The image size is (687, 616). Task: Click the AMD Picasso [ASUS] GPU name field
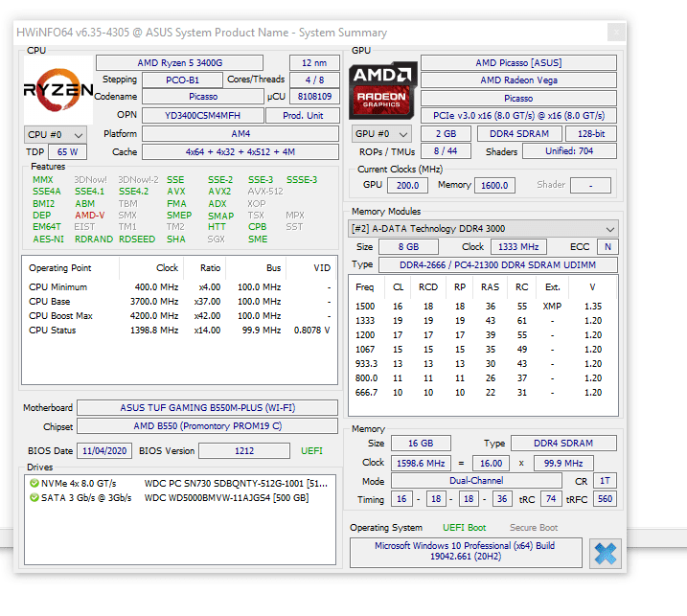tap(518, 62)
